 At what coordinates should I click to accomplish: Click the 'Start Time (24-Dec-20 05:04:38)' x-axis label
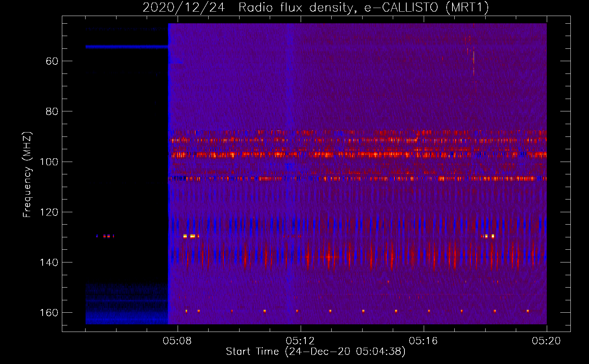tap(316, 352)
